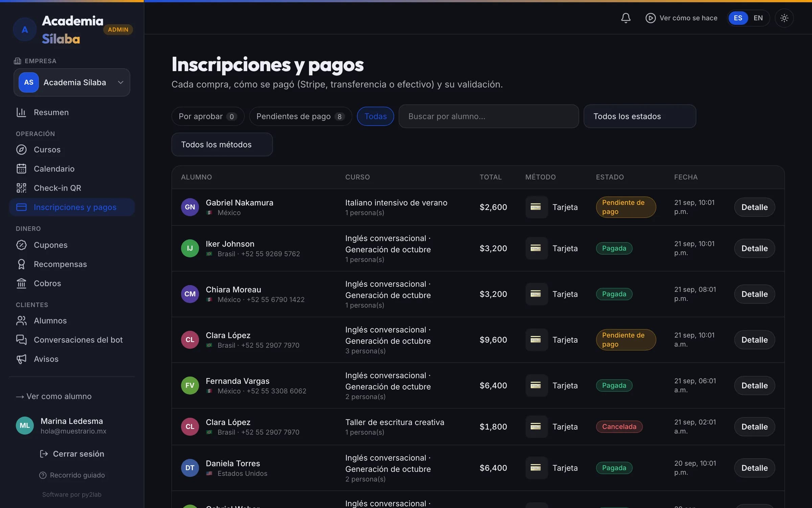Click Chiara Moreau student name

[233, 290]
